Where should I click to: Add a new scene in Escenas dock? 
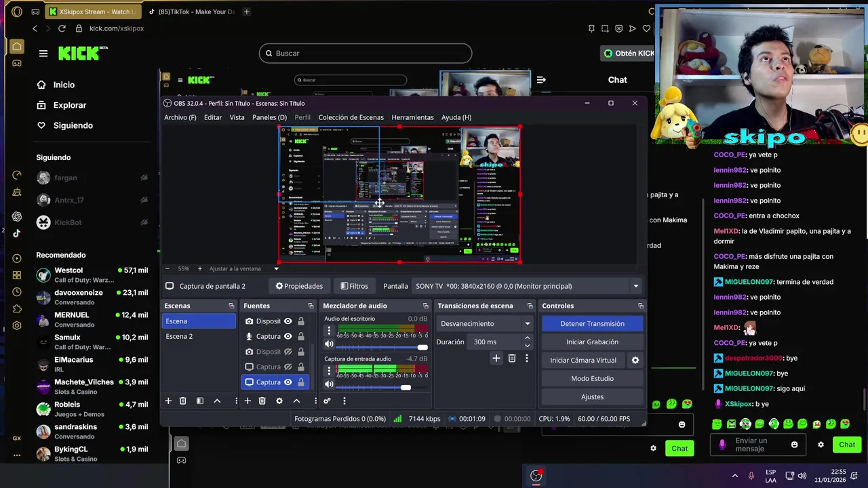pos(168,401)
